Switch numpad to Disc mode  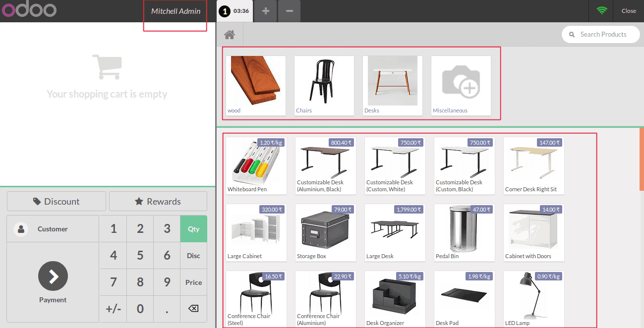193,256
